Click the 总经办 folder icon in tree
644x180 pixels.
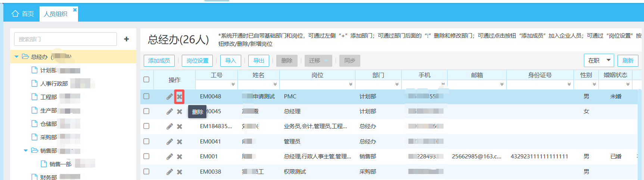(x=25, y=56)
